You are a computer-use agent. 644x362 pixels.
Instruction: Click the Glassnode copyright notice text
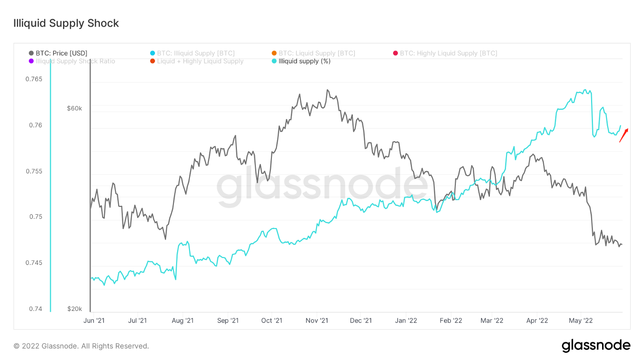tap(81, 346)
